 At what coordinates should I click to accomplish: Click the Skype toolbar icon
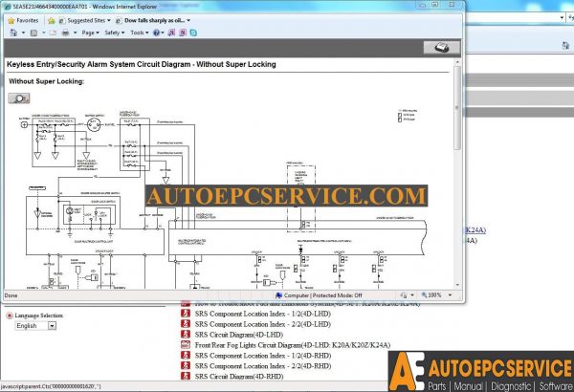tap(193, 33)
